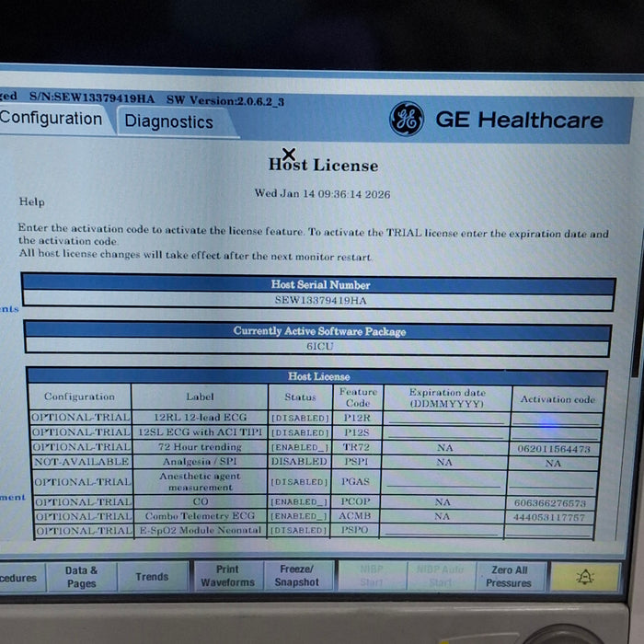Click the alarm bell silence button
Screen dimensions: 644x644
(x=585, y=577)
